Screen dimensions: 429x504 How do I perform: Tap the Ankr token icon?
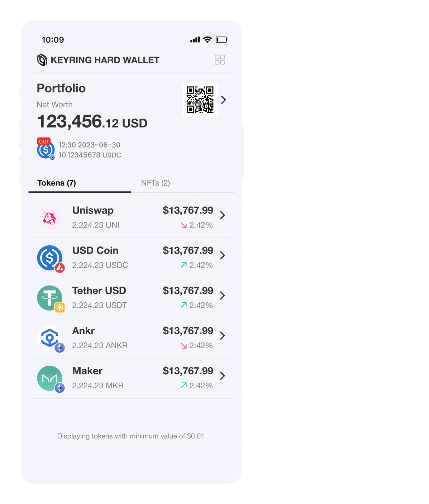coord(49,338)
